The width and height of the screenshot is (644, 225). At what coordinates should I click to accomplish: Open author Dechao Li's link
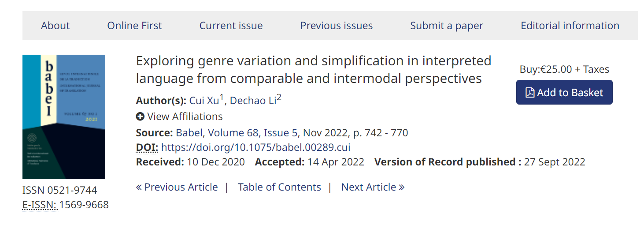(253, 101)
